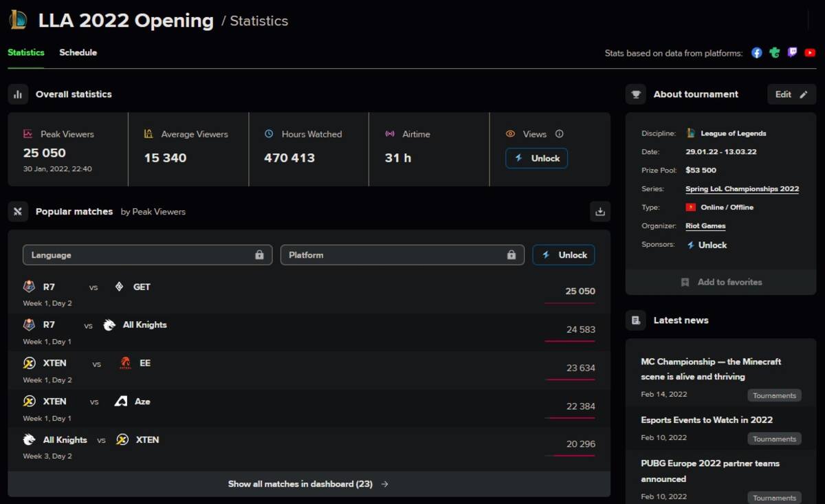This screenshot has width=825, height=504.
Task: Click the Tournaments tag under PUBG Europe news
Action: [774, 498]
